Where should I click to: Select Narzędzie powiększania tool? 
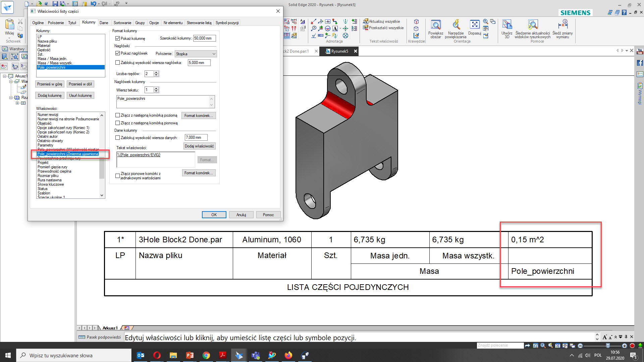(x=455, y=29)
